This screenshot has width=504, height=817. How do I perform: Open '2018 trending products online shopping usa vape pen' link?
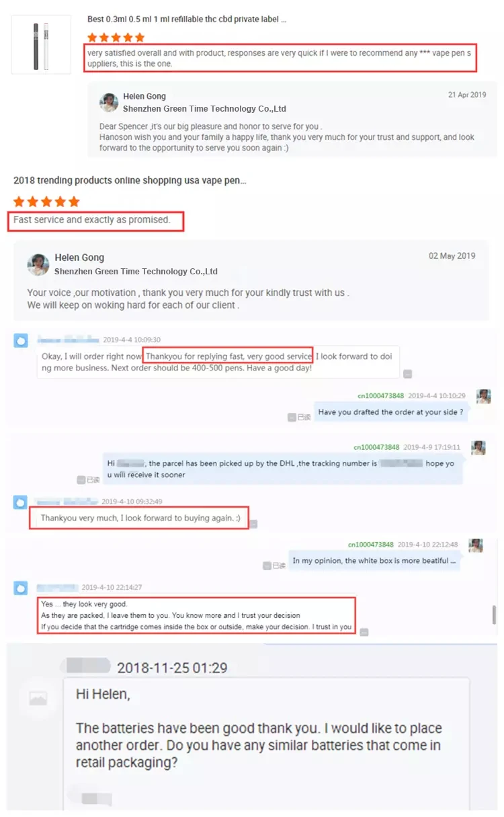[x=130, y=181]
